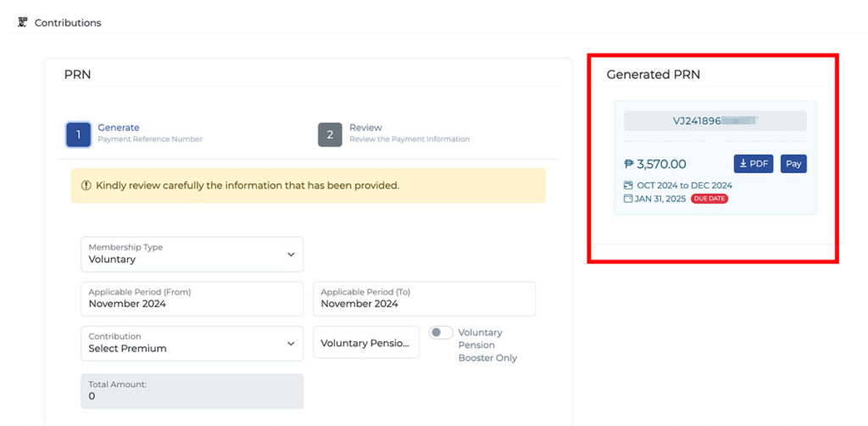This screenshot has height=426, width=868.
Task: Open the Applicable Period (From) field
Action: click(192, 299)
